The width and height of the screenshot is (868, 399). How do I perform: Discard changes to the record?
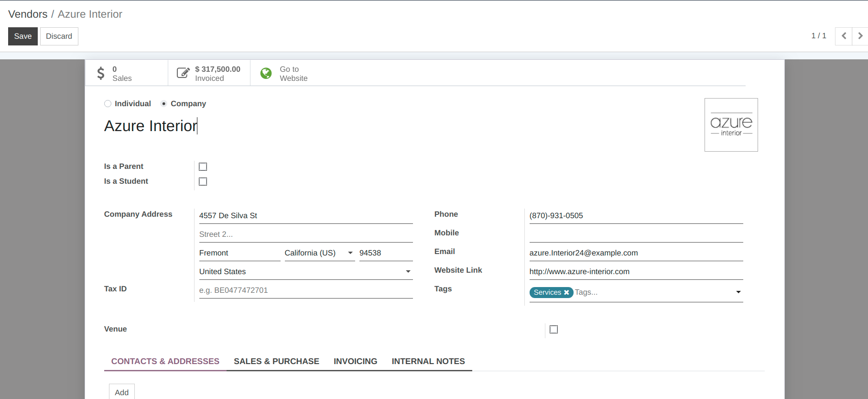59,36
